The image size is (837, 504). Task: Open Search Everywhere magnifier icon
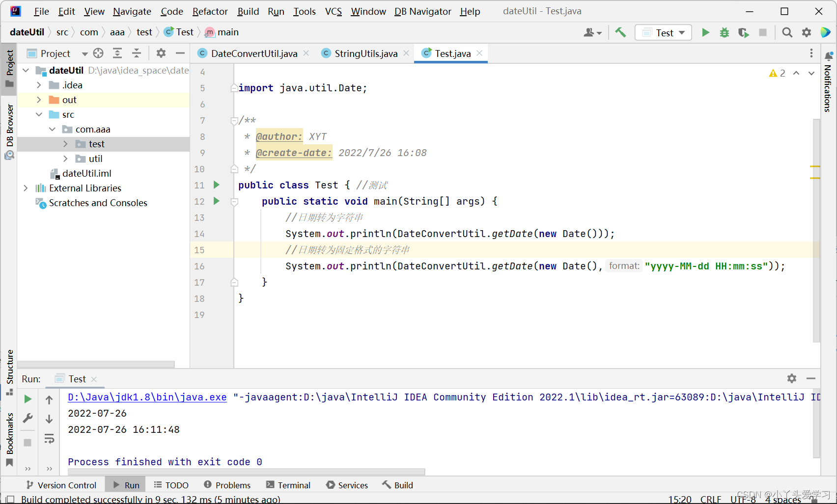[787, 32]
